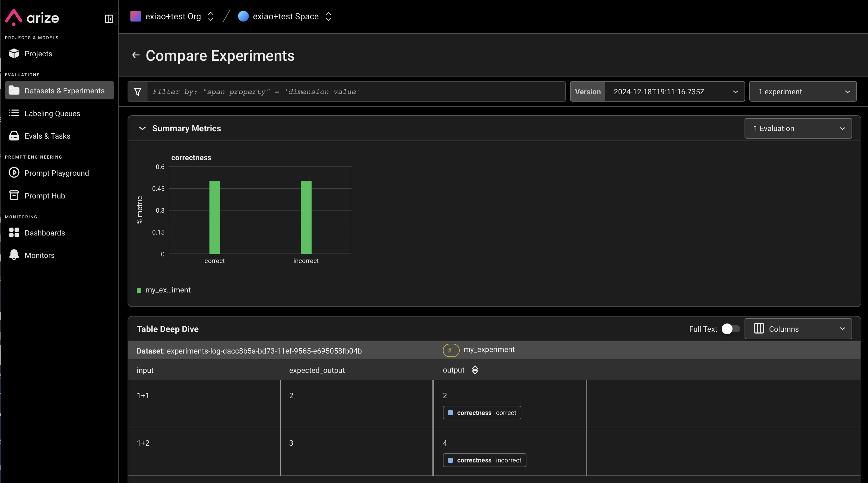868x483 pixels.
Task: Select Datasets & Experiments in sidebar
Action: (59, 90)
